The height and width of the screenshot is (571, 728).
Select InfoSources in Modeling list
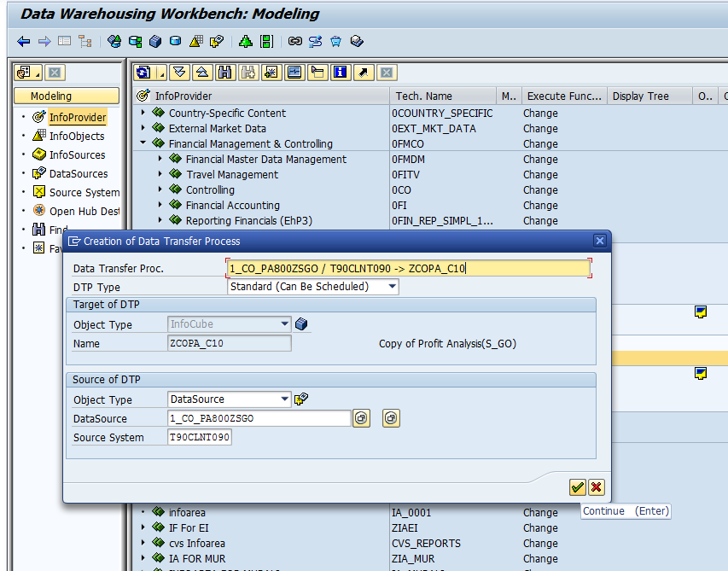pos(77,155)
